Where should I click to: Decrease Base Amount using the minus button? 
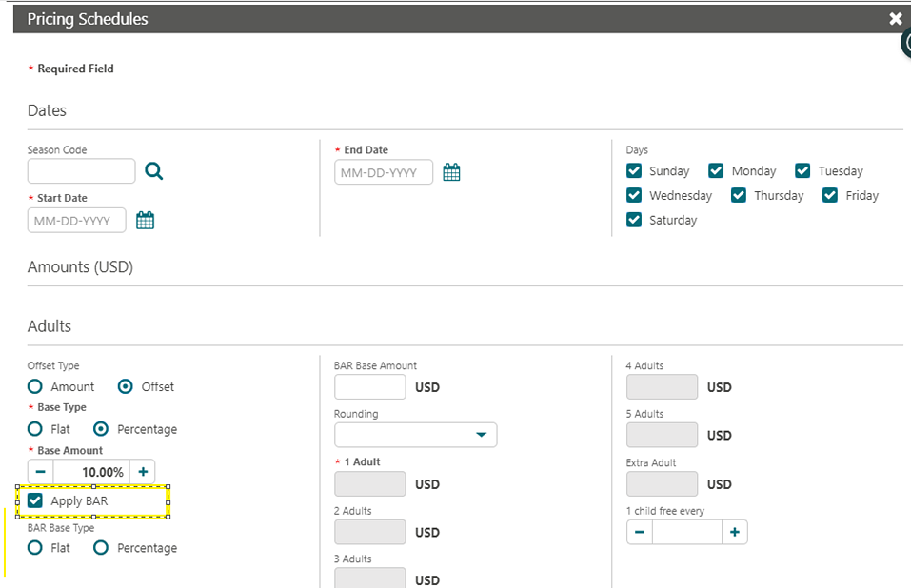click(x=39, y=471)
